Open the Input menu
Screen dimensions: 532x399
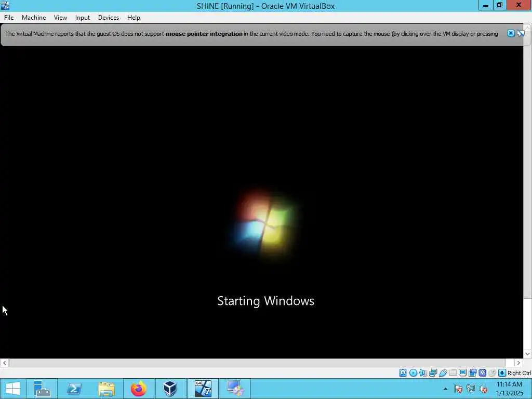pyautogui.click(x=83, y=18)
